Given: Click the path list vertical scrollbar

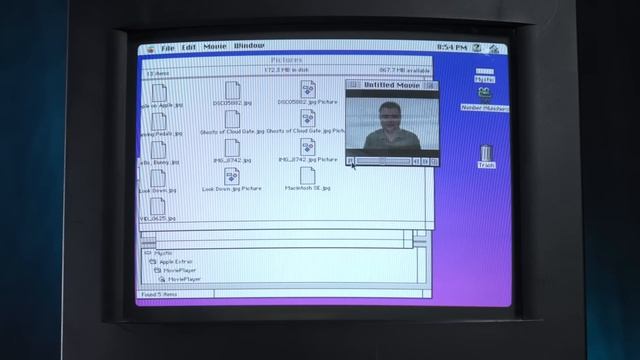Looking at the screenshot, I should click(422, 265).
